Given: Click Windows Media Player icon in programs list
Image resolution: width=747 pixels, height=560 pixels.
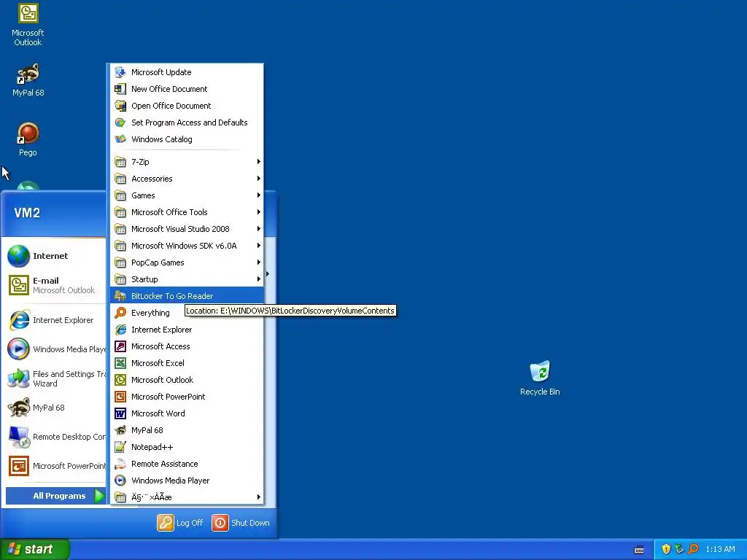Looking at the screenshot, I should 120,481.
